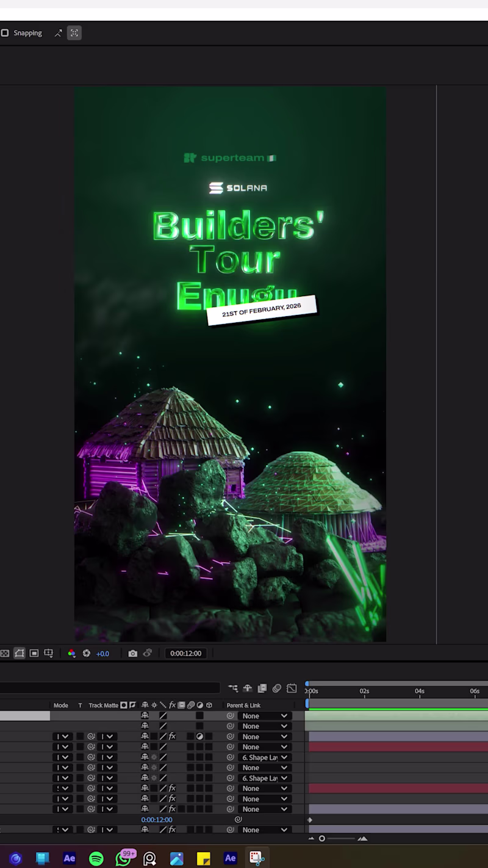Toggle continuously rasterize on first Shape Lay row
Viewport: 488px width, 868px height.
pos(154,758)
